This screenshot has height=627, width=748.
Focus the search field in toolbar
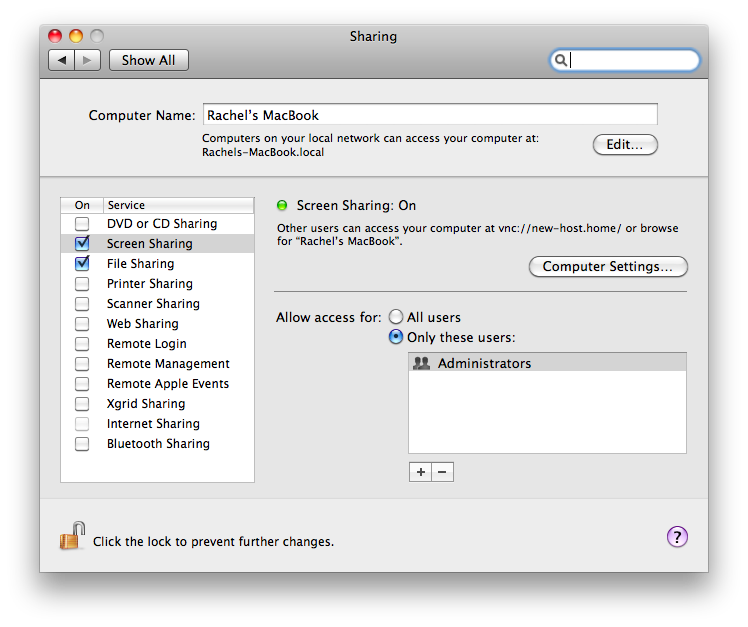pos(625,60)
